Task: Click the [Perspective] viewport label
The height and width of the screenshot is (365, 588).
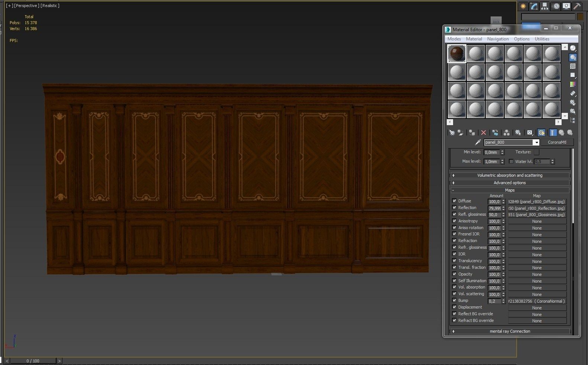Action: click(26, 6)
